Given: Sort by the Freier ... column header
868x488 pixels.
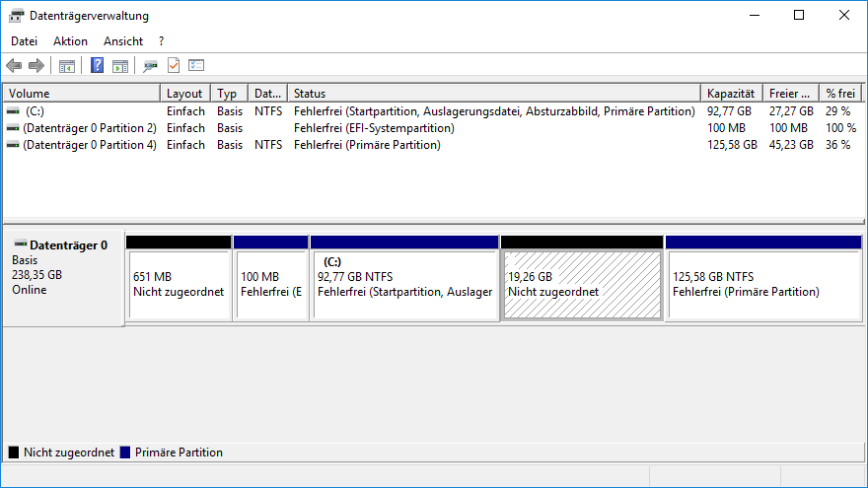Looking at the screenshot, I should [791, 94].
